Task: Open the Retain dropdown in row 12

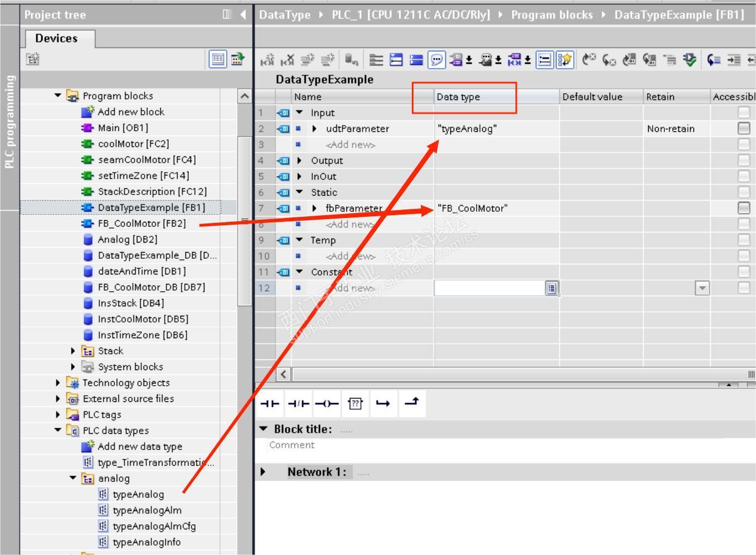Action: click(x=702, y=288)
